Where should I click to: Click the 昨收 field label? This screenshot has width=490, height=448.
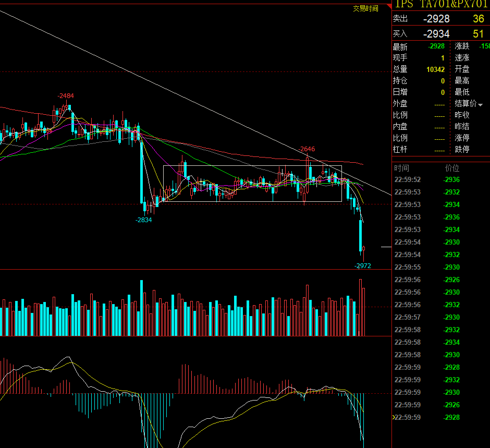tap(462, 115)
